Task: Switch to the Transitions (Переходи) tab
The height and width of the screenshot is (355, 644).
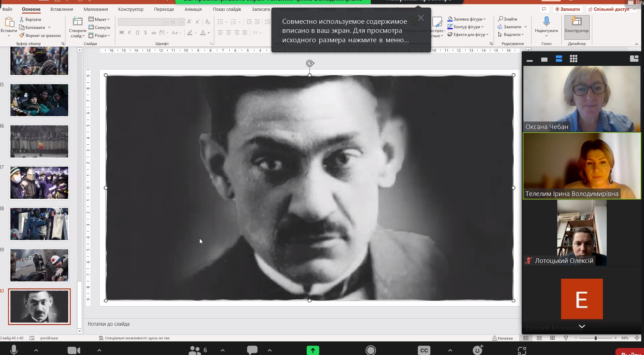Action: coord(164,9)
